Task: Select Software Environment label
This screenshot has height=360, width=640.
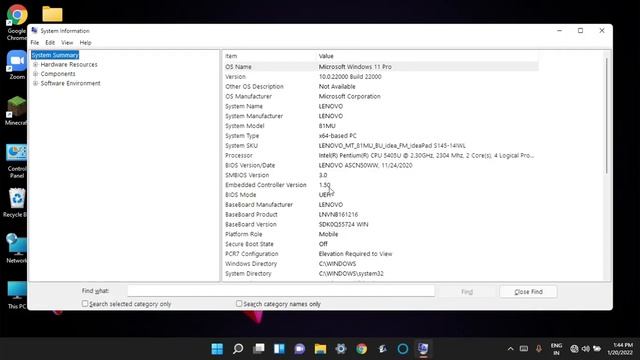Action: click(70, 83)
